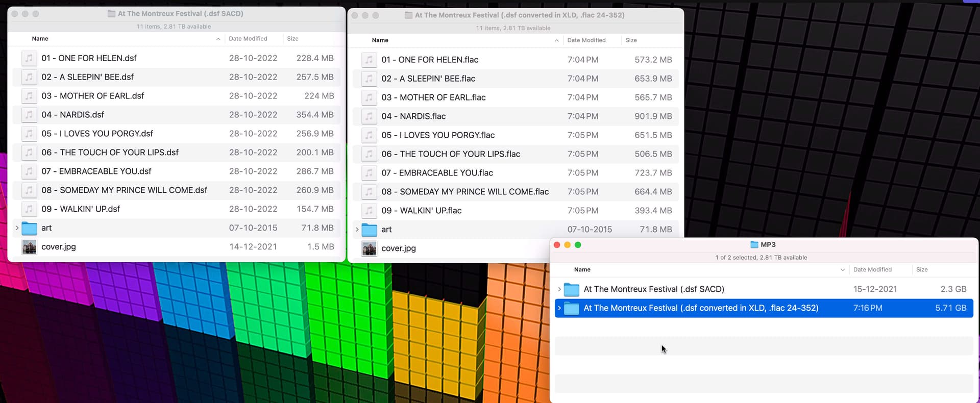Expand the selected .flac 24-352 folder
The height and width of the screenshot is (403, 980).
click(x=559, y=308)
